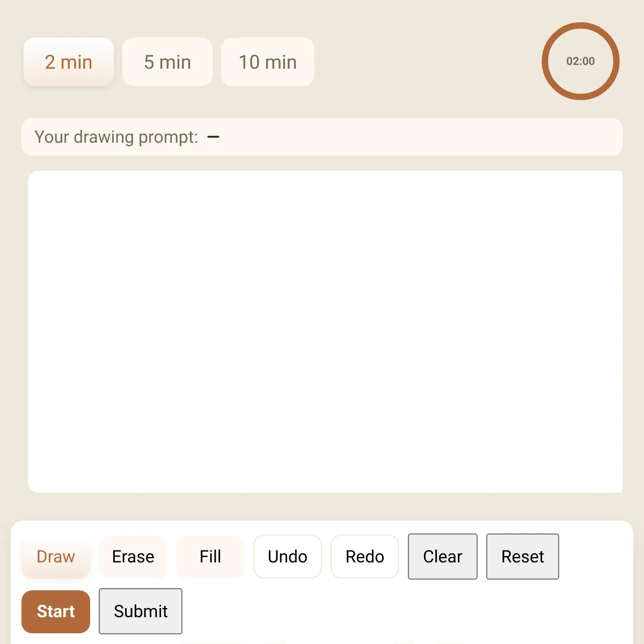Set the session to 5 min
Image resolution: width=644 pixels, height=644 pixels.
point(167,62)
